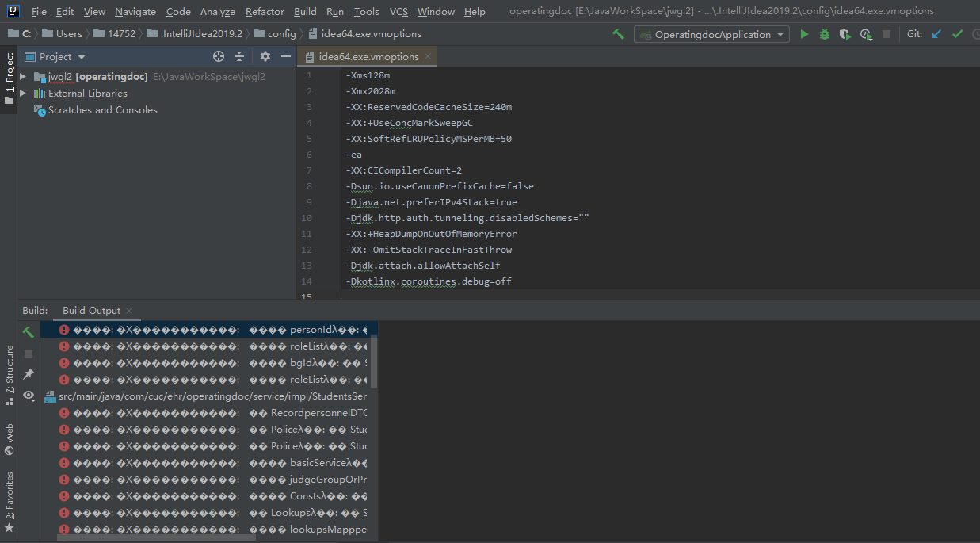Commit changes using the green checkmark icon
The height and width of the screenshot is (543, 980).
point(955,34)
